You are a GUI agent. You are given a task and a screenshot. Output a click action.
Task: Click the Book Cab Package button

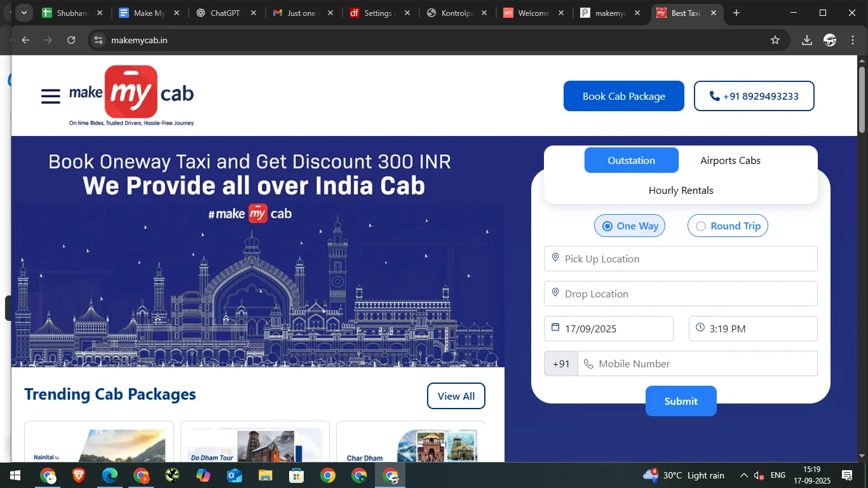[x=623, y=96]
